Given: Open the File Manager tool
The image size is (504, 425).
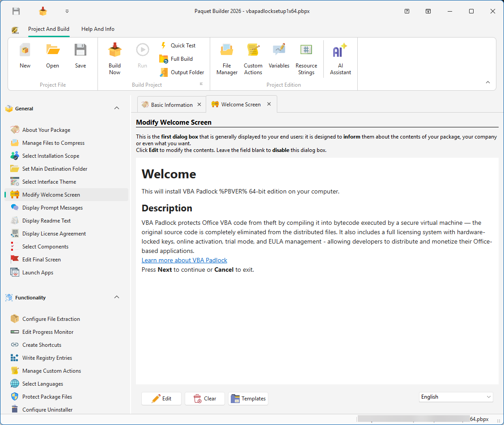Looking at the screenshot, I should 227,57.
